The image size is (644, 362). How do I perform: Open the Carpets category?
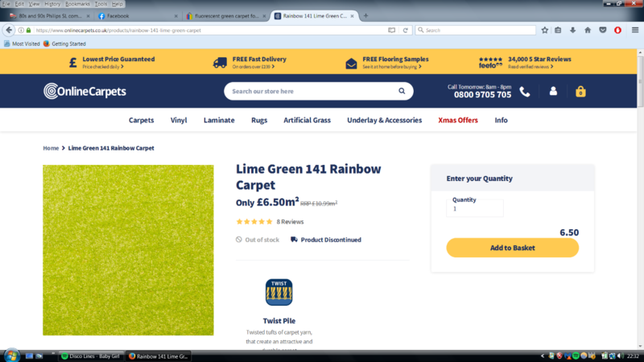142,120
